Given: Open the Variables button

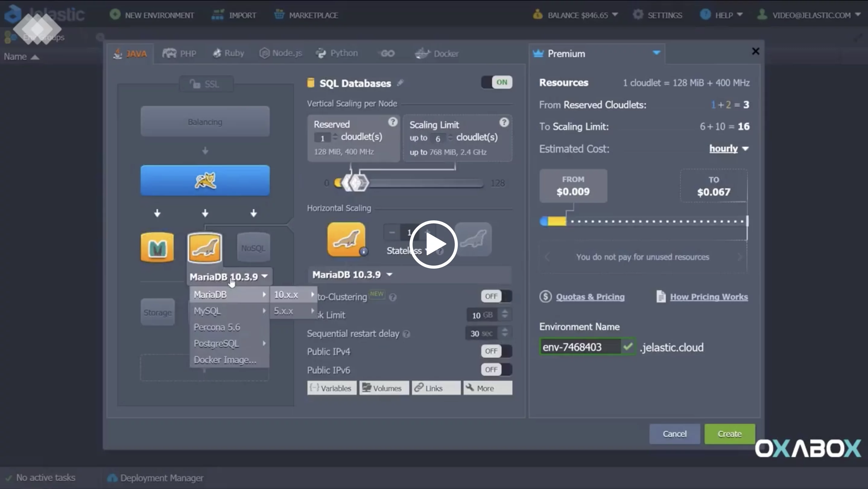Looking at the screenshot, I should (331, 388).
